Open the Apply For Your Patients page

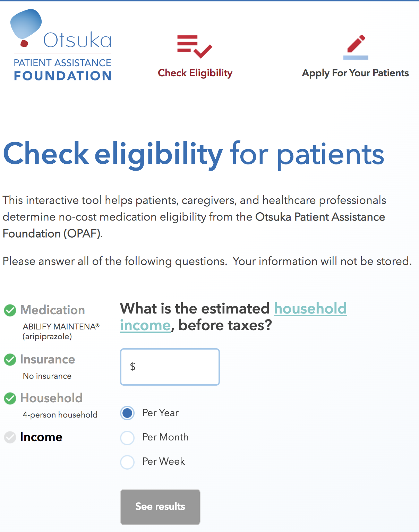355,73
